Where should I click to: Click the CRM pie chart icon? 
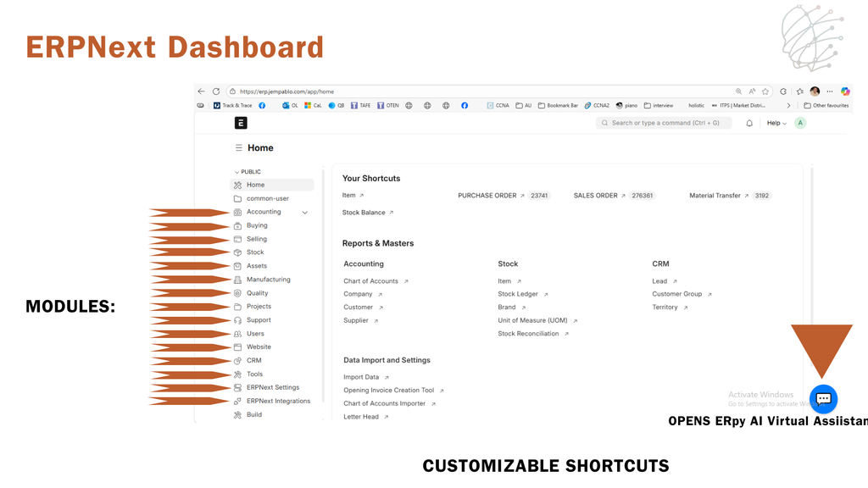237,361
